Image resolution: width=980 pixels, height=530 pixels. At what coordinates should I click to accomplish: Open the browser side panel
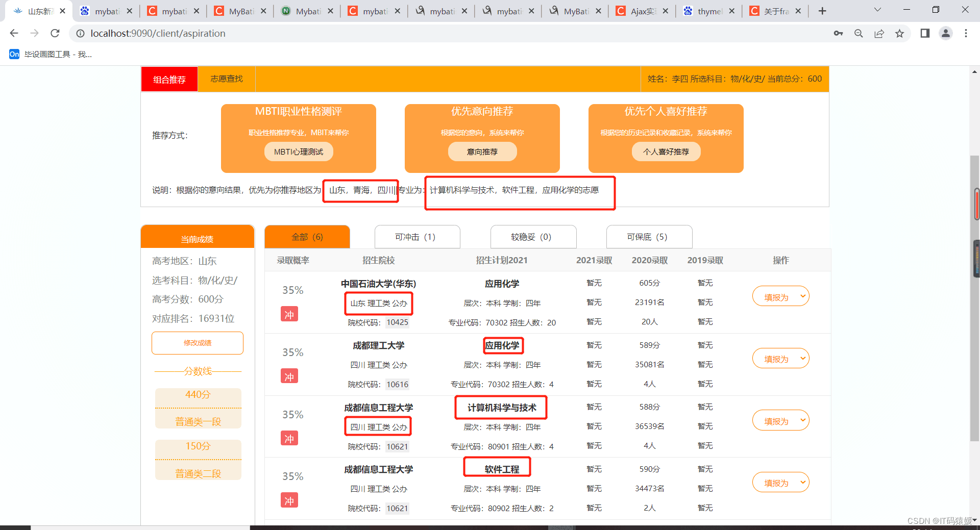coord(925,33)
